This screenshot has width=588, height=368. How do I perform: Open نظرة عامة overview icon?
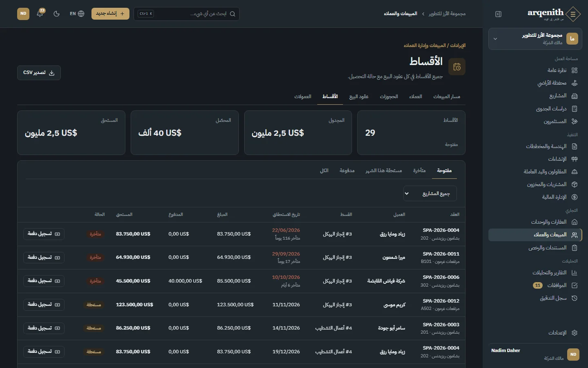(575, 70)
